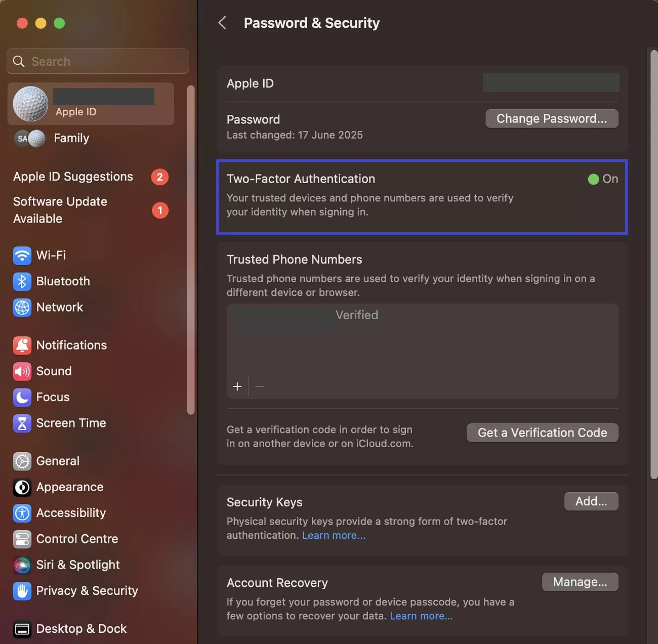Open Wi-Fi settings icon

click(22, 255)
